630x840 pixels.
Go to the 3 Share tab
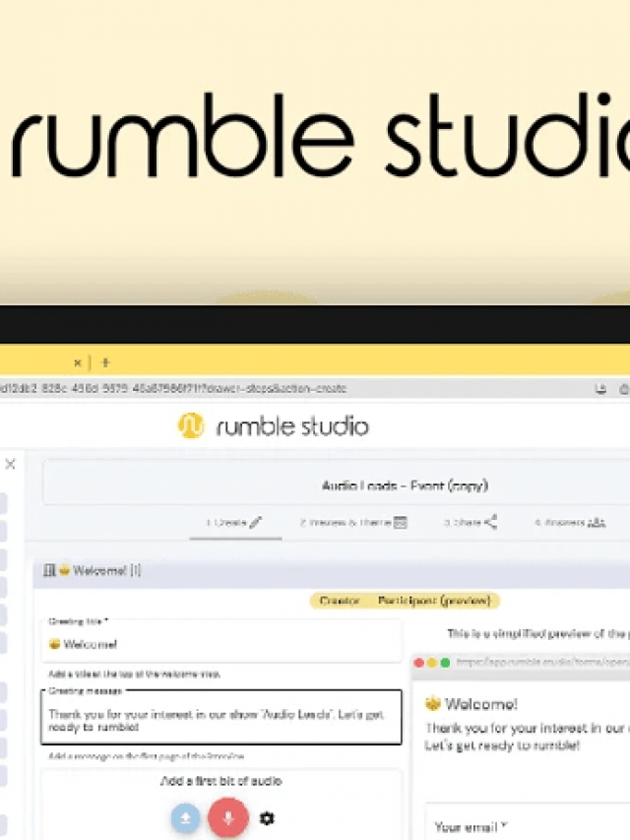point(470,522)
